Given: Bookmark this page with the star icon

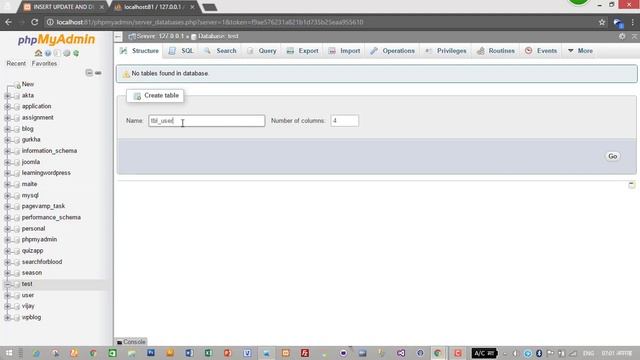Looking at the screenshot, I should 602,22.
